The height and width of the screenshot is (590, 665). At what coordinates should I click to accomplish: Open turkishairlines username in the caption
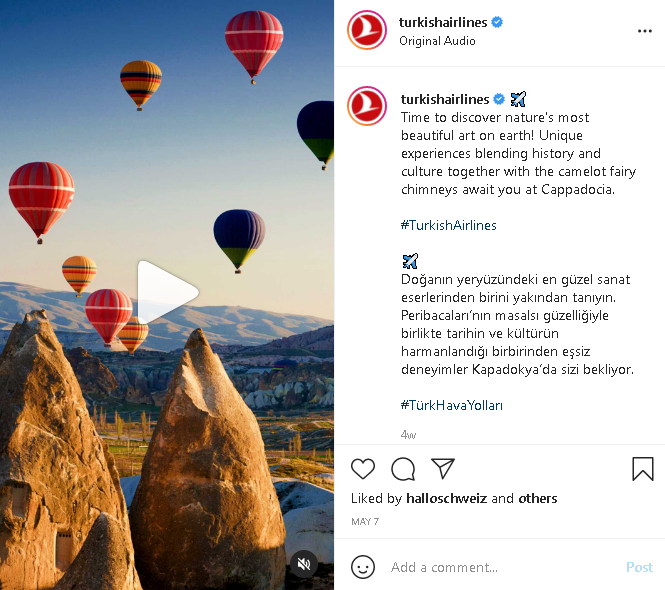coord(445,99)
